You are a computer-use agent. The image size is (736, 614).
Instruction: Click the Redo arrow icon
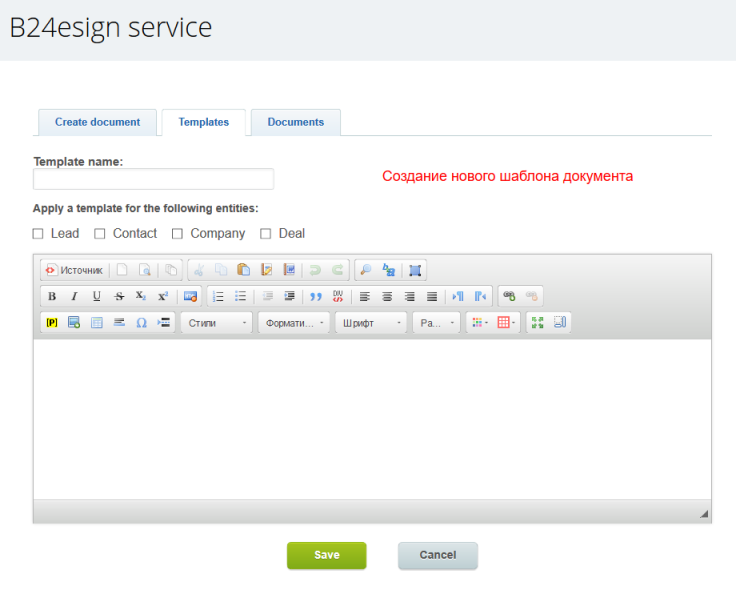[x=337, y=270]
